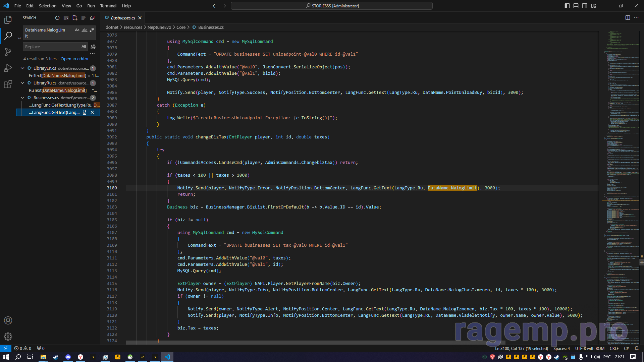Toggle Match Whole Word option
The height and width of the screenshot is (362, 644).
point(85,30)
